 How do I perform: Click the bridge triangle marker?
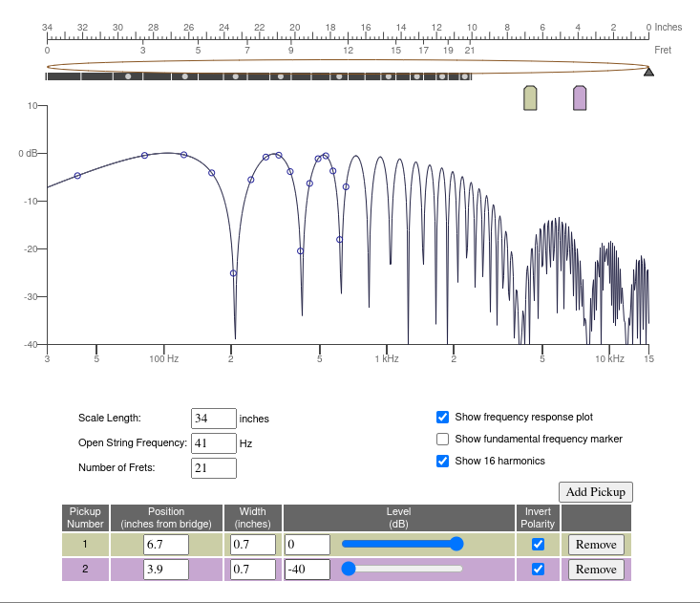coord(648,71)
